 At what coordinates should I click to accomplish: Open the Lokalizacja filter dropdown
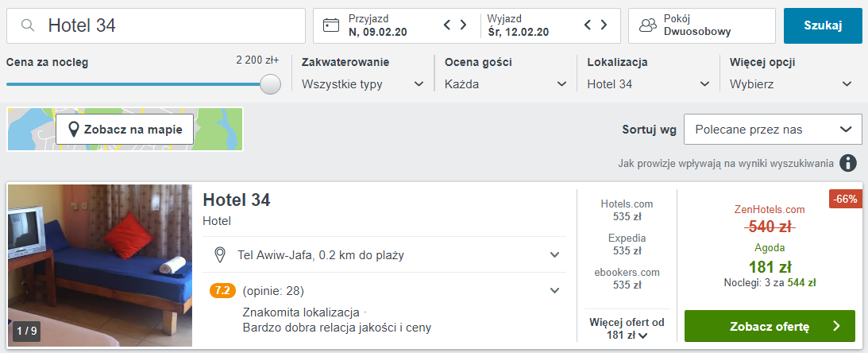click(648, 83)
